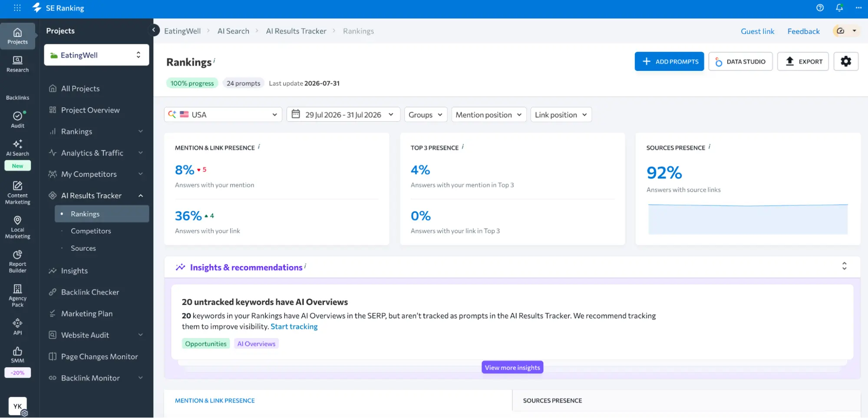Image resolution: width=868 pixels, height=418 pixels.
Task: Show Insights & recommendations info tooltip
Action: [x=305, y=266]
